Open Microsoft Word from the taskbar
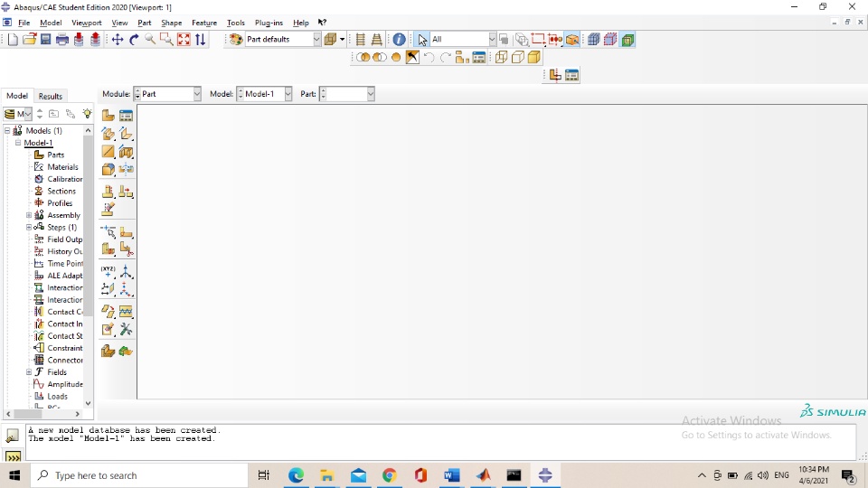 (452, 475)
